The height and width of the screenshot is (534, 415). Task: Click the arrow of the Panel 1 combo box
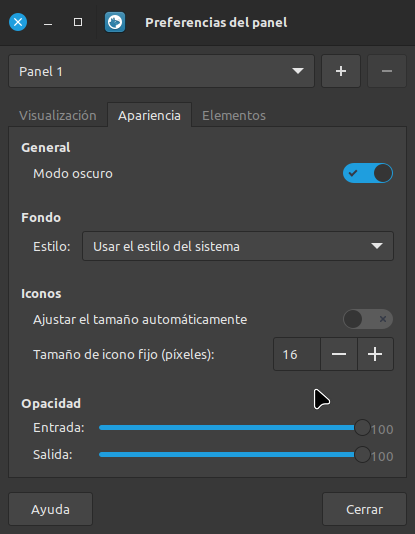pyautogui.click(x=298, y=71)
